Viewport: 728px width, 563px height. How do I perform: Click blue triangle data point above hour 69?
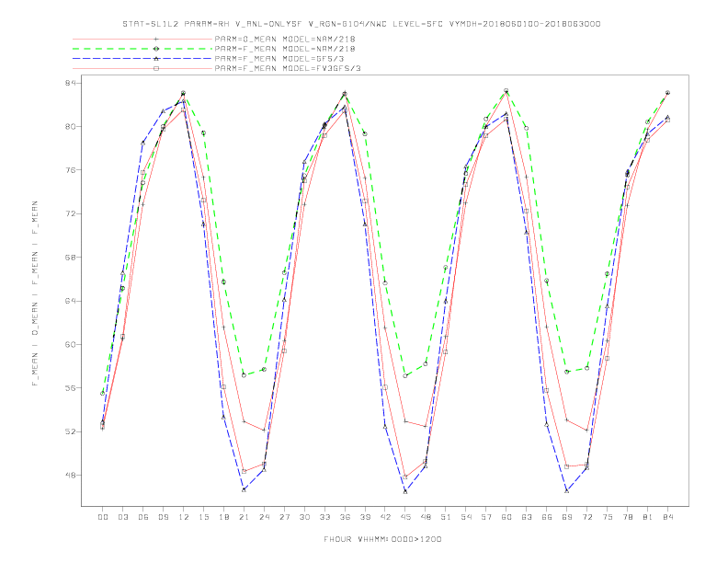pyautogui.click(x=567, y=490)
